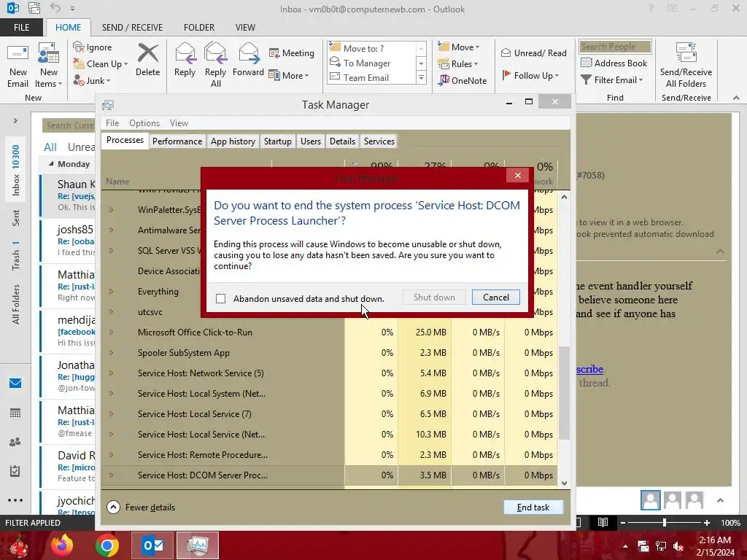The height and width of the screenshot is (560, 747).
Task: Collapse the Monday mail group
Action: (x=51, y=164)
